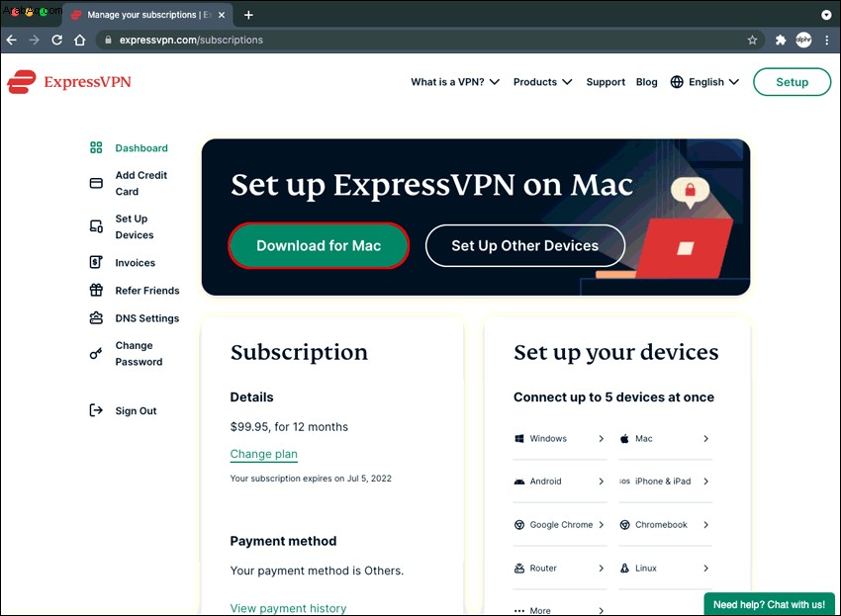Click the Chromebook icon
Viewport: 841px width, 616px height.
coord(625,525)
